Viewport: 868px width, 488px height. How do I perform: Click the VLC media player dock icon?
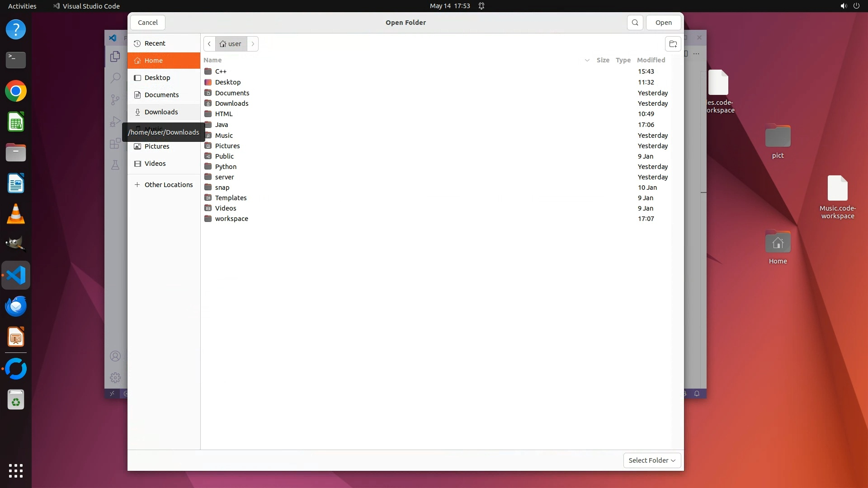pos(16,214)
